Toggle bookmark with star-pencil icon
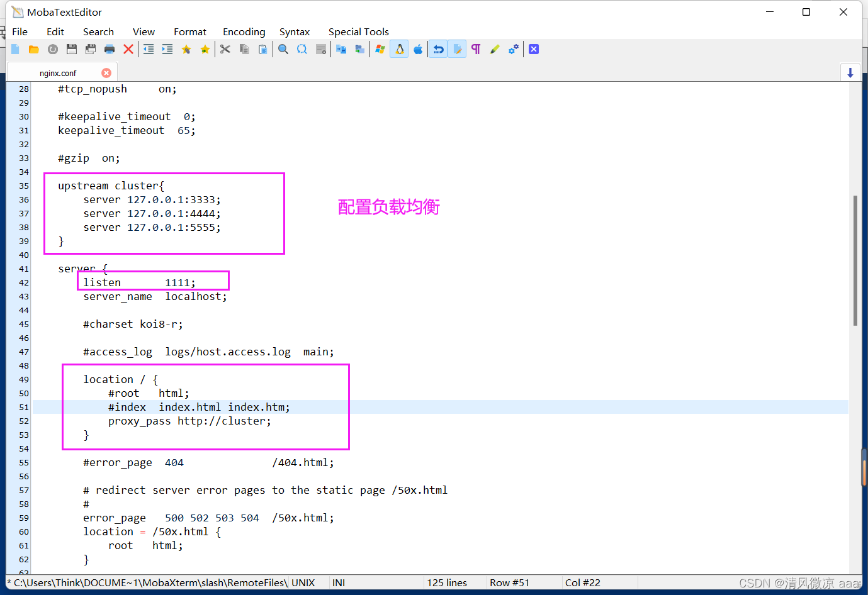Viewport: 868px width, 595px height. (186, 49)
